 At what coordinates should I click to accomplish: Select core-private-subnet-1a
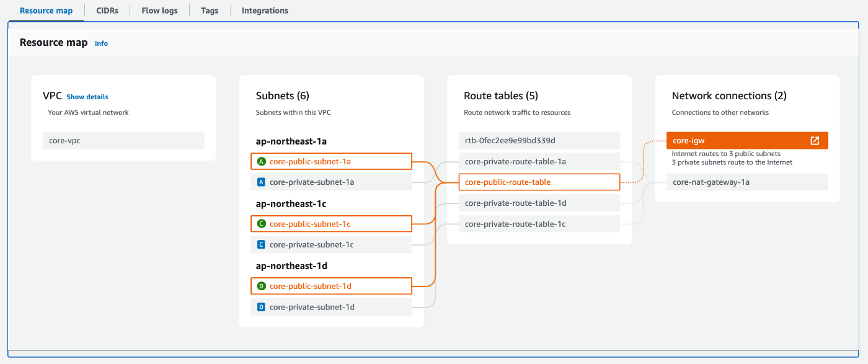point(331,182)
